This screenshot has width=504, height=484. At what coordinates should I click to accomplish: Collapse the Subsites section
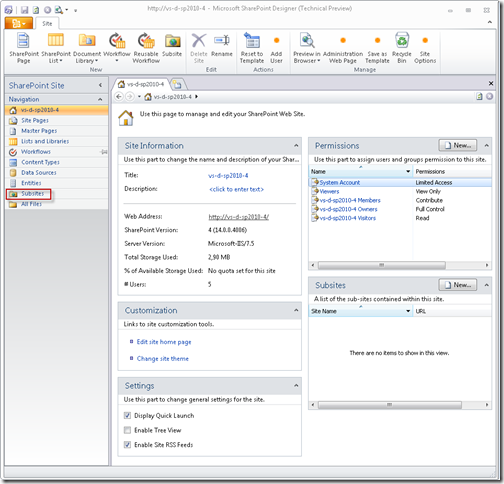[487, 285]
